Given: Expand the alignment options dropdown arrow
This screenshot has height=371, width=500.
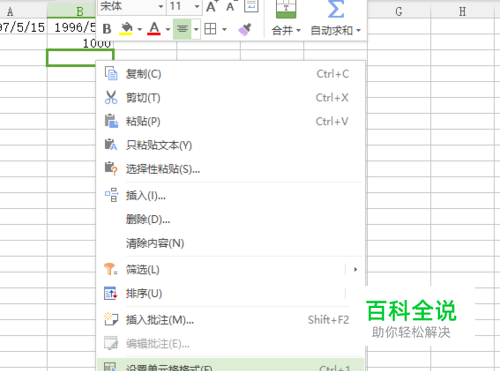Looking at the screenshot, I should tap(196, 29).
